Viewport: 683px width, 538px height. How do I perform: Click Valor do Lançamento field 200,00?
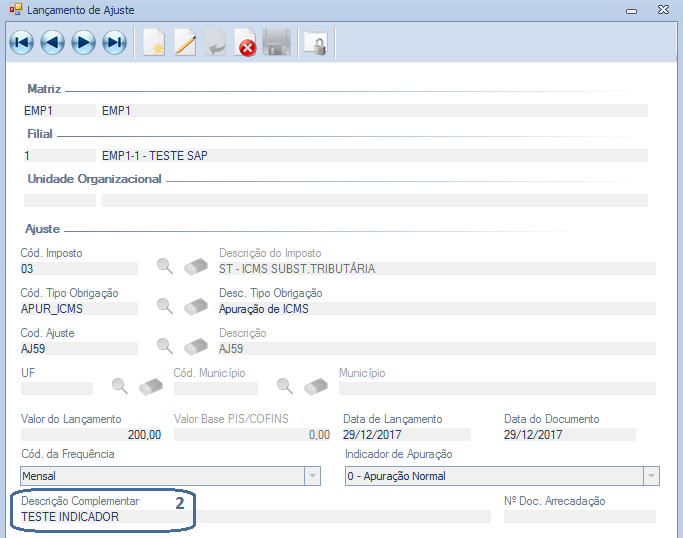tap(91, 435)
